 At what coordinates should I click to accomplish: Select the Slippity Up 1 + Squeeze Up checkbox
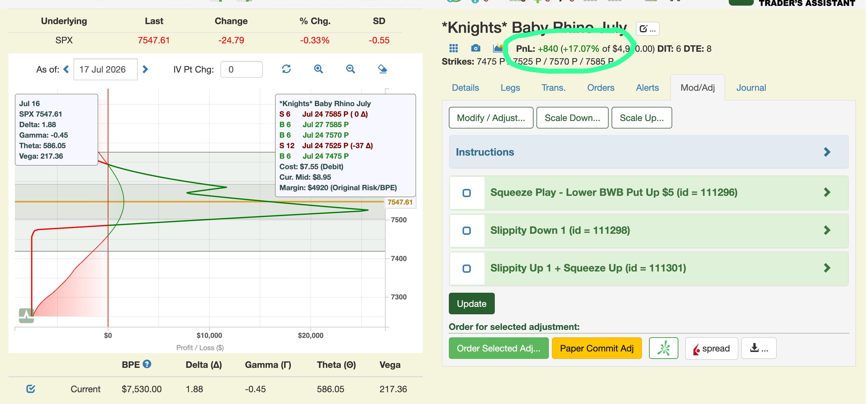467,269
